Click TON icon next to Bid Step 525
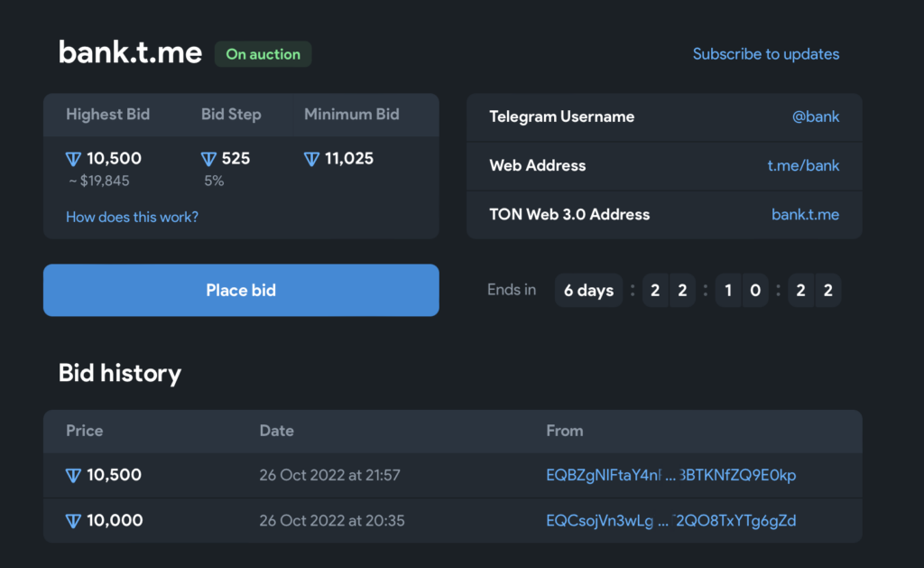924x568 pixels. pos(208,159)
